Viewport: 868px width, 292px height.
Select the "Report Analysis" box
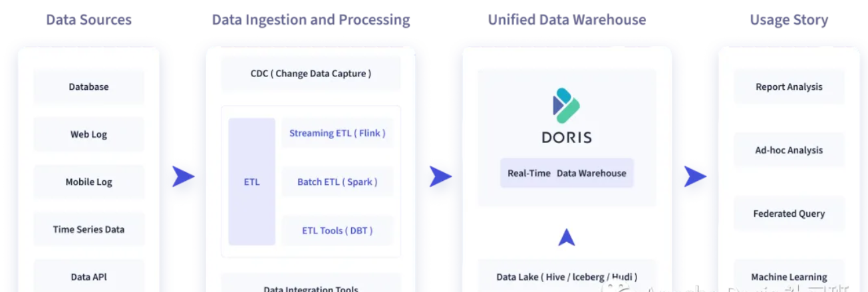point(789,87)
